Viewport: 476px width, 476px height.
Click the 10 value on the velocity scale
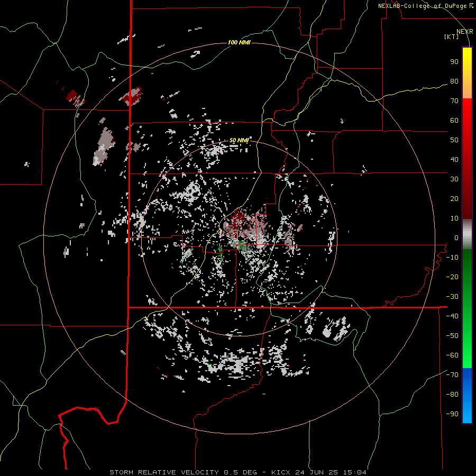[x=454, y=218]
